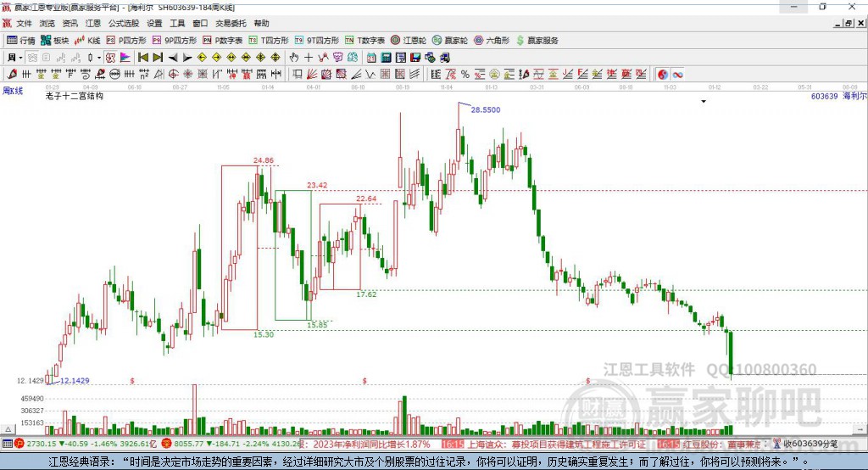Click the 12.1429 low price marker

(x=75, y=381)
